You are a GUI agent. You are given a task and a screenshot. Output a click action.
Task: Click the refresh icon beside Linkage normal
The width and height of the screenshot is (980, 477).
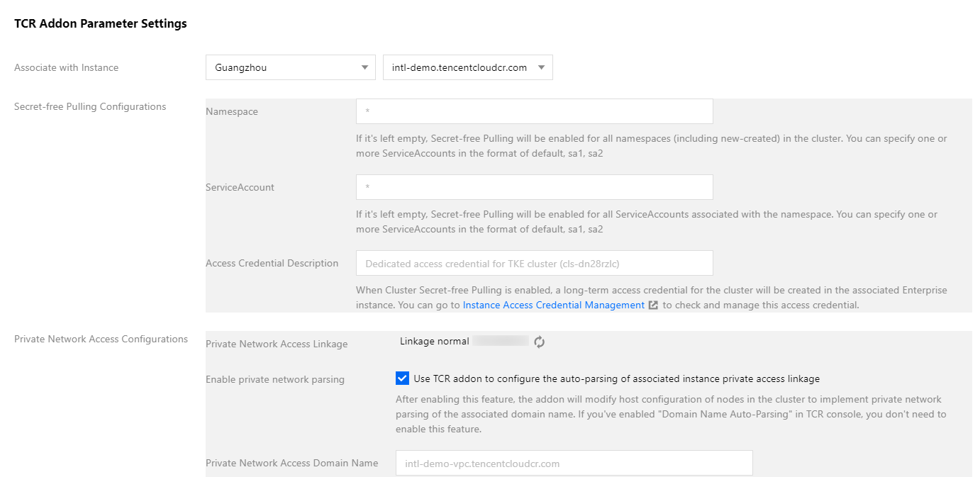tap(540, 342)
